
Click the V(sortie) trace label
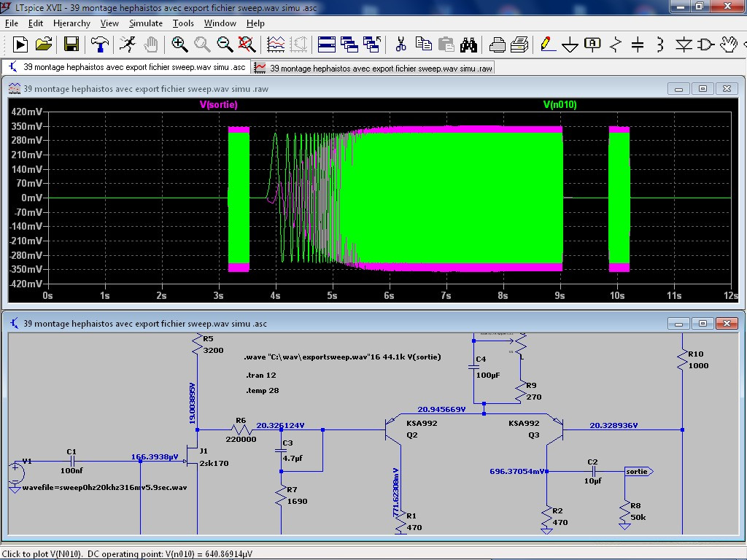(x=219, y=105)
